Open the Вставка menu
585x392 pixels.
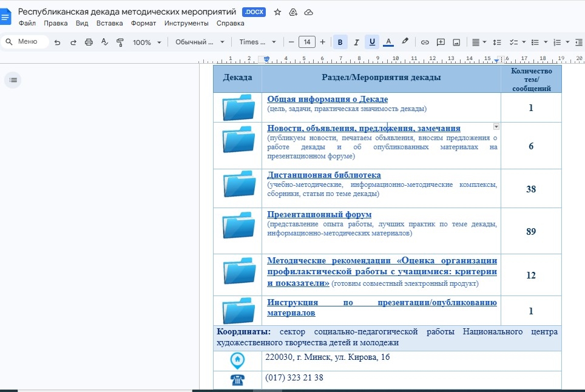point(109,24)
